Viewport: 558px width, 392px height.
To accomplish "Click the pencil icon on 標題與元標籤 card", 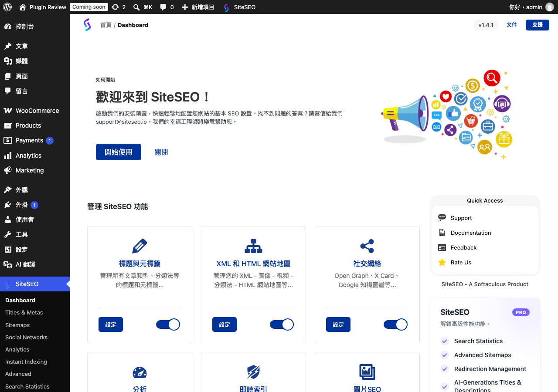I will pyautogui.click(x=139, y=246).
